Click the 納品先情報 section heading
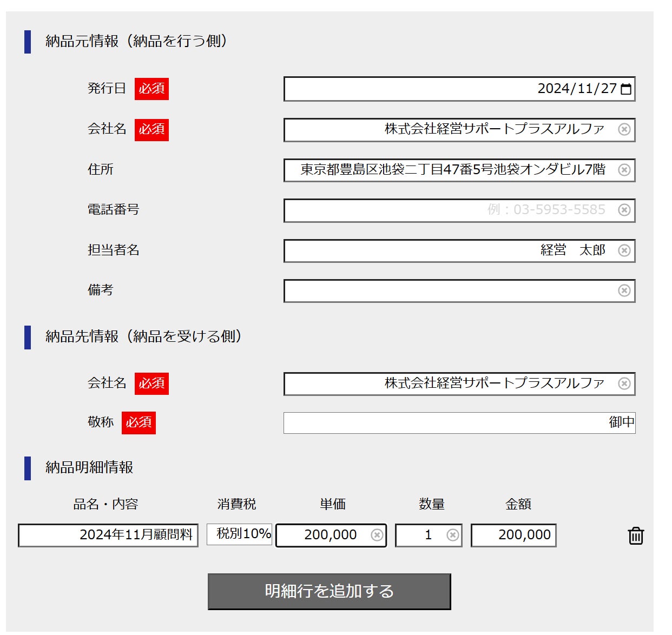This screenshot has height=635, width=672. coord(143,336)
